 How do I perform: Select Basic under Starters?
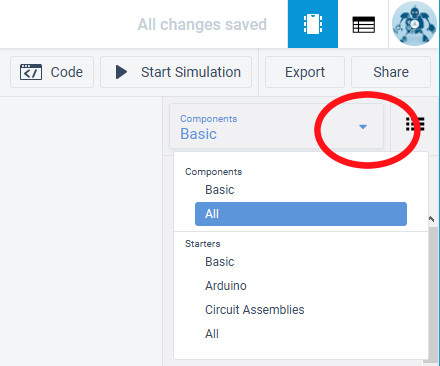click(220, 262)
